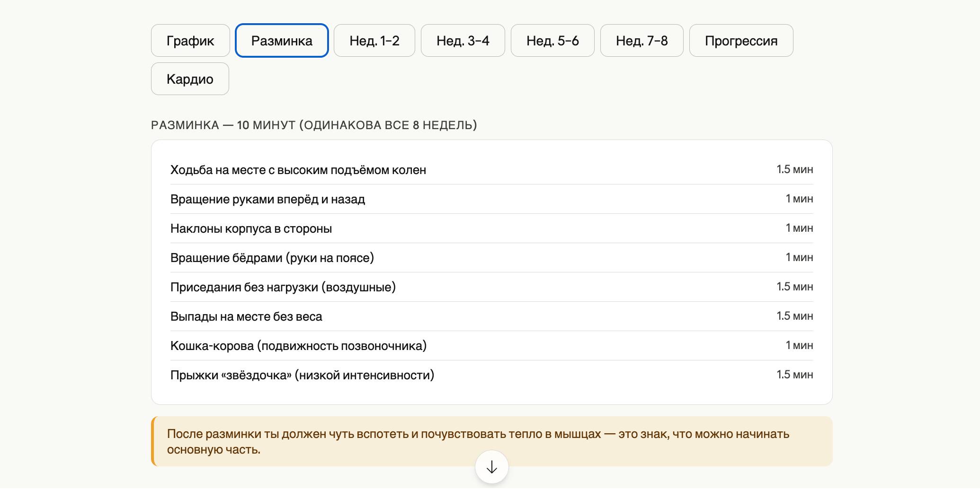Select the Разминка tab
The width and height of the screenshot is (980, 490).
tap(282, 41)
